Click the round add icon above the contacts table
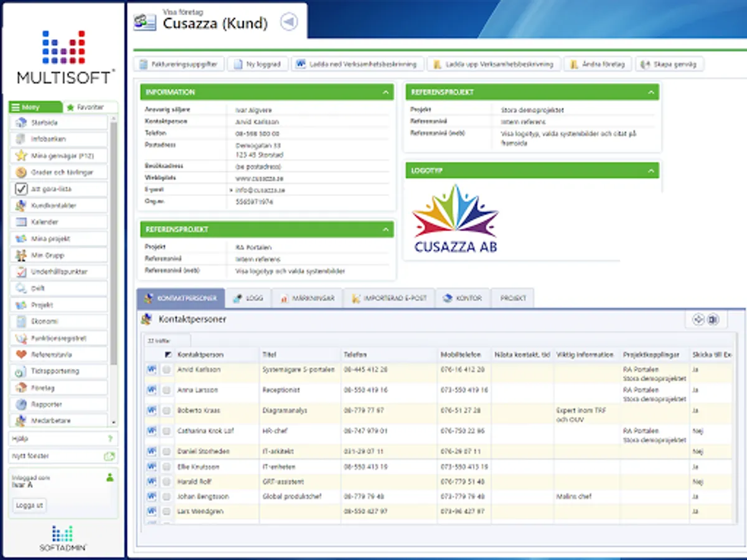 tap(698, 319)
